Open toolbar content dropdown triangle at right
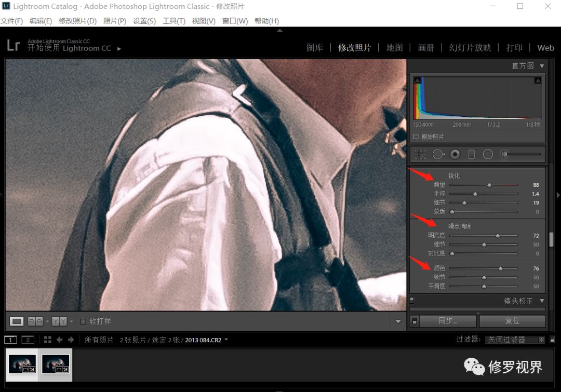561x392 pixels. 398,321
